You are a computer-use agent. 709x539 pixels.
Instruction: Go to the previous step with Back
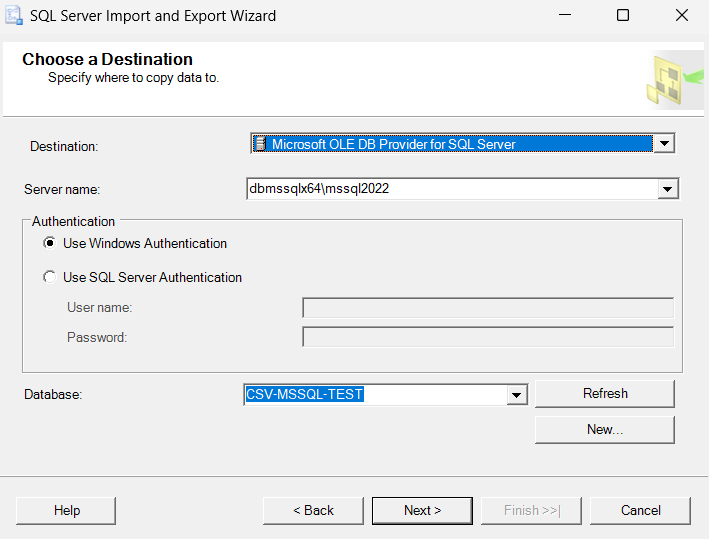[x=313, y=511]
